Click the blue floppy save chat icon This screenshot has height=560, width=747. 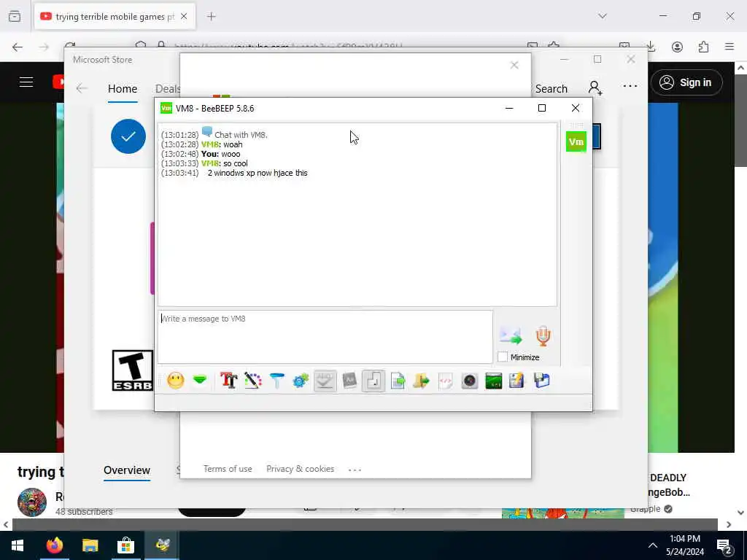pos(542,381)
